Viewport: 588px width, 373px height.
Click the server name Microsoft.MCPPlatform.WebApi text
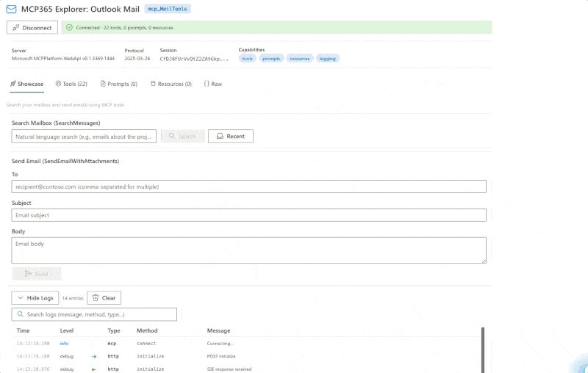coord(63,59)
